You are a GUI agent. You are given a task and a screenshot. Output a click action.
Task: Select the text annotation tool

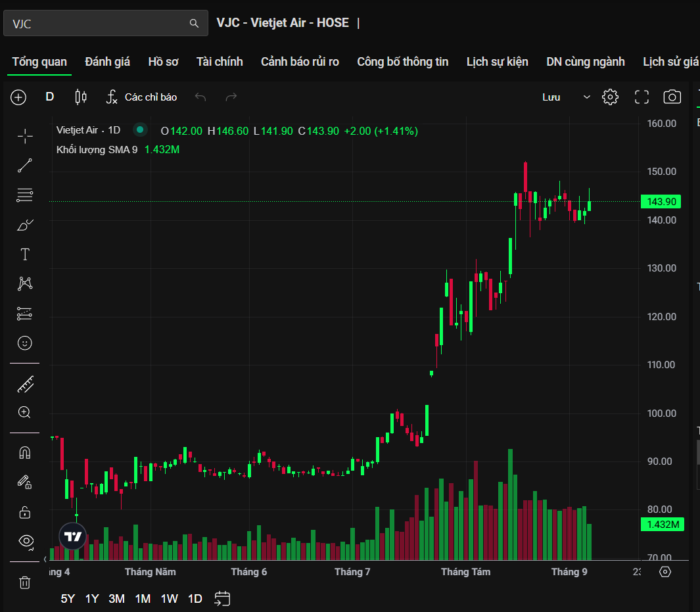click(x=25, y=254)
